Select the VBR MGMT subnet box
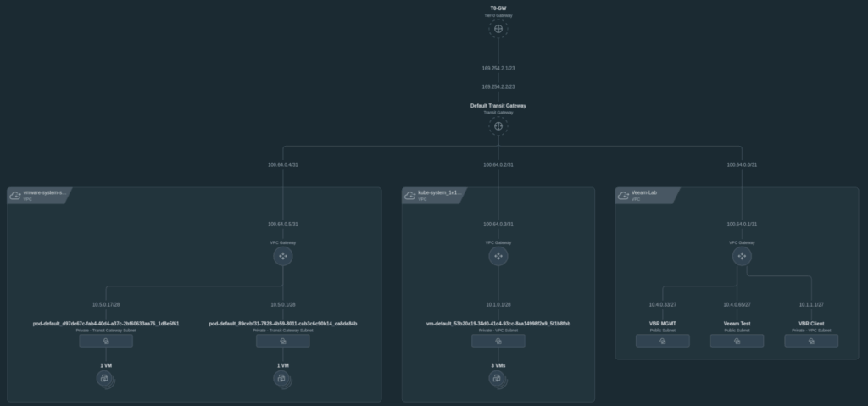The image size is (868, 406). point(663,341)
